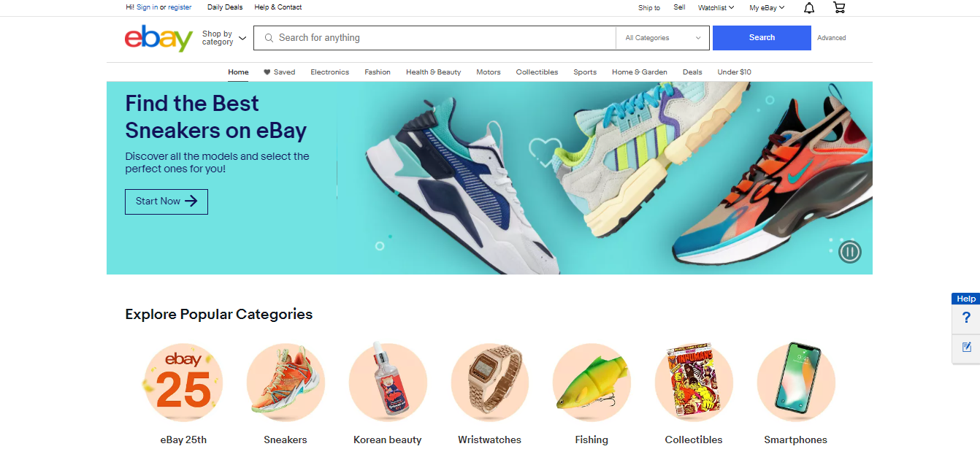This screenshot has width=980, height=449.
Task: Select the Electronics tab
Action: pos(330,72)
